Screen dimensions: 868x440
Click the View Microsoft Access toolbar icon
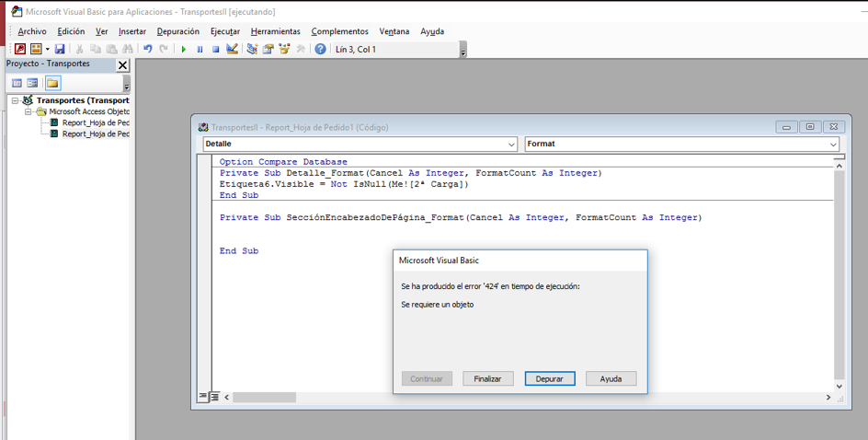click(20, 50)
